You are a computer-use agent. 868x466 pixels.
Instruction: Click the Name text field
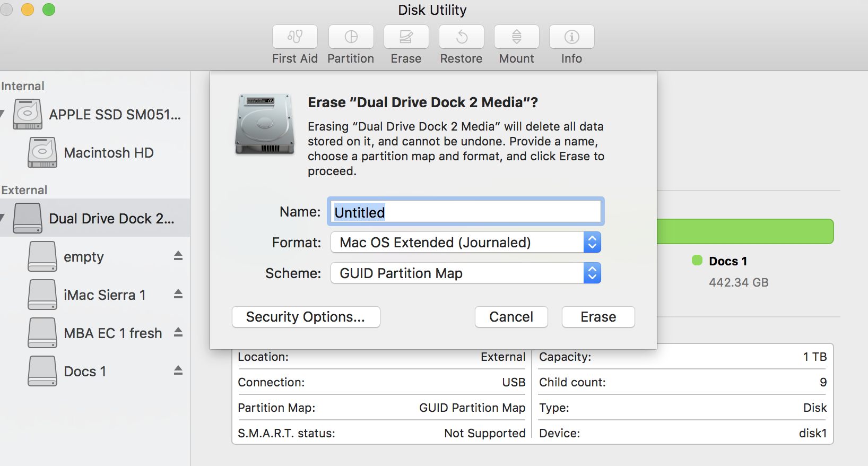[465, 212]
